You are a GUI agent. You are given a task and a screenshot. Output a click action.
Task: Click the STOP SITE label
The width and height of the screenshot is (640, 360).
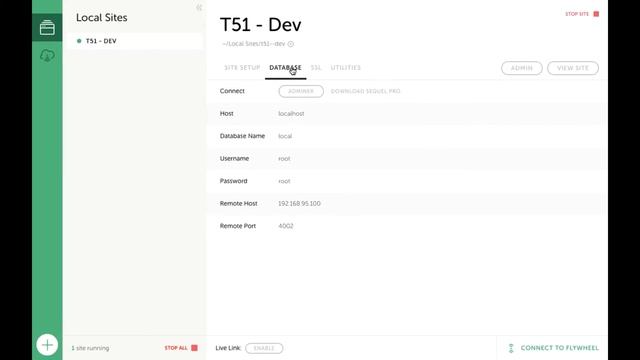(x=577, y=14)
